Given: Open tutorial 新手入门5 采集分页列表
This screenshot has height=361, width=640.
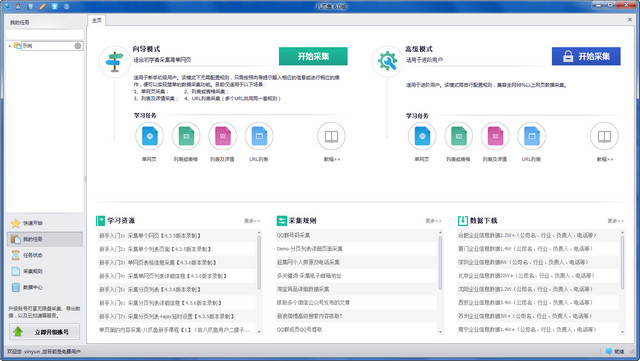Looking at the screenshot, I should pyautogui.click(x=150, y=290).
